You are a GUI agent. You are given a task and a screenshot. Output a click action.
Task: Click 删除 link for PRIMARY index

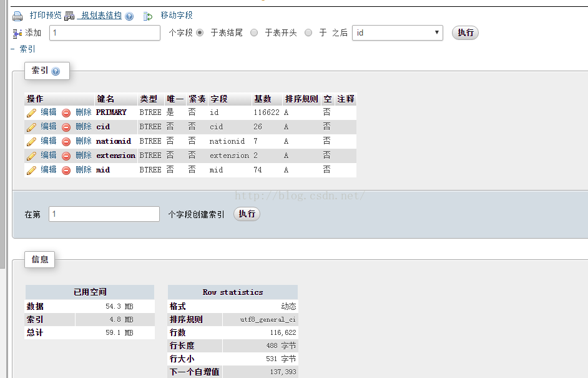(84, 112)
